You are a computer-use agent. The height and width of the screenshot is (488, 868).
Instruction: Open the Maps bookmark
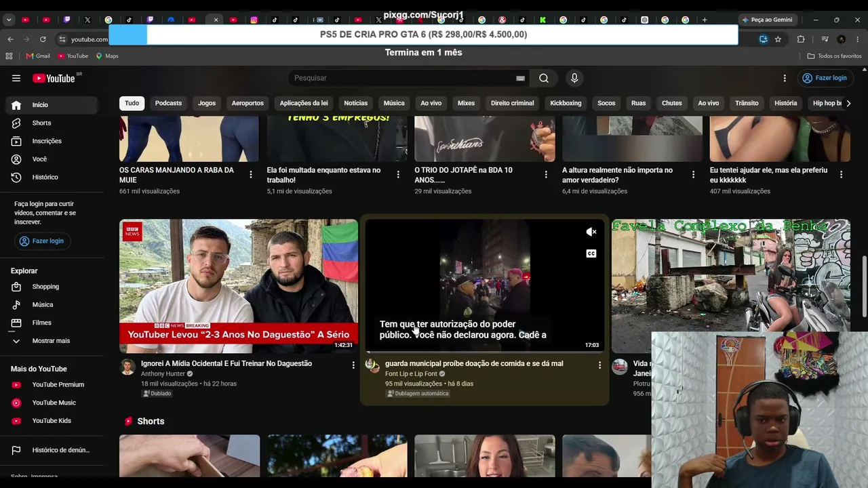click(107, 56)
